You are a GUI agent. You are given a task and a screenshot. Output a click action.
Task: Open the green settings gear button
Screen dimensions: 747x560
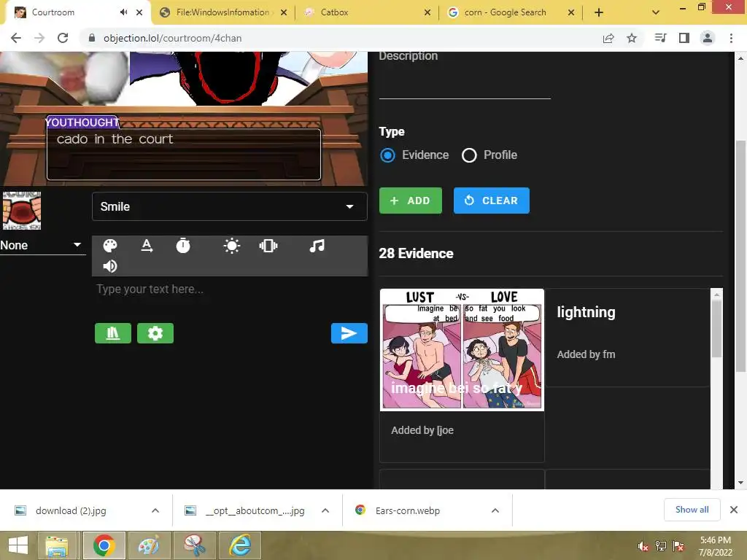coord(155,333)
